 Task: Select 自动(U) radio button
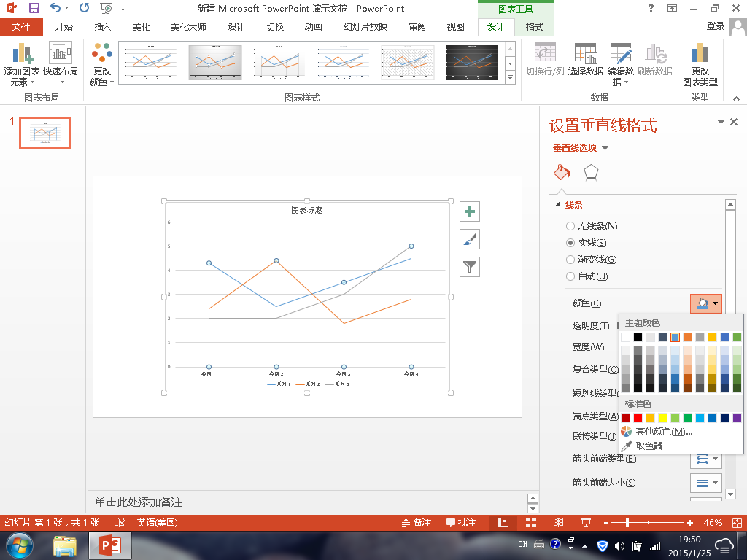pos(570,276)
